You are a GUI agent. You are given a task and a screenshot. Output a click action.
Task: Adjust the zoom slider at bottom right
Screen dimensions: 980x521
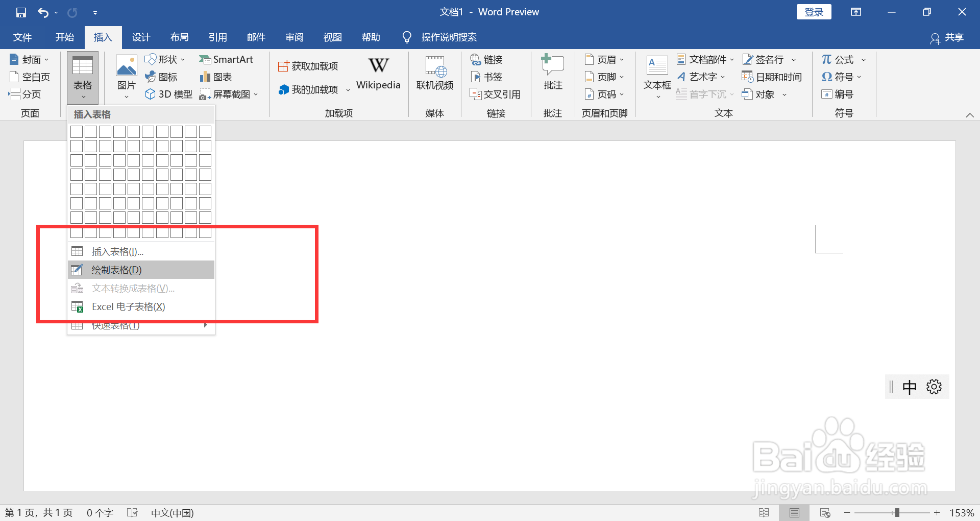click(897, 512)
